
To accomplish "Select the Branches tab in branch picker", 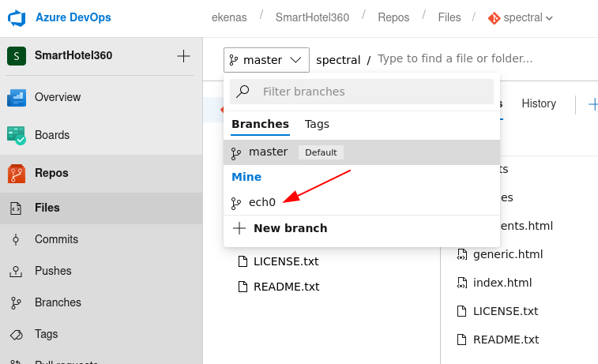I will (x=260, y=124).
